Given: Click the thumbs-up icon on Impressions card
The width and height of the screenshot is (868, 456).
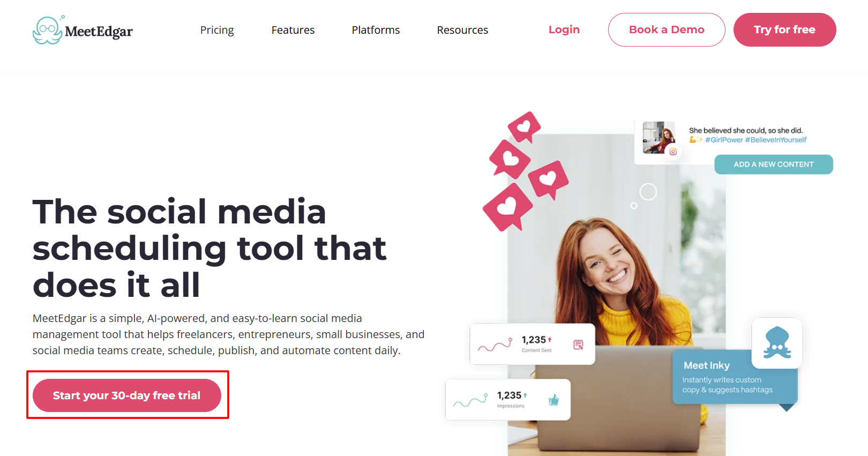Looking at the screenshot, I should [553, 400].
